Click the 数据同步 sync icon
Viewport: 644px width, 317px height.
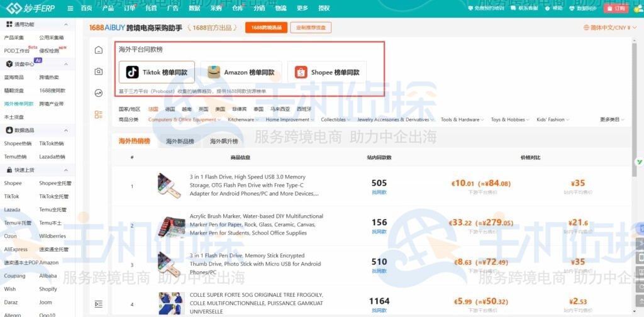[572, 8]
